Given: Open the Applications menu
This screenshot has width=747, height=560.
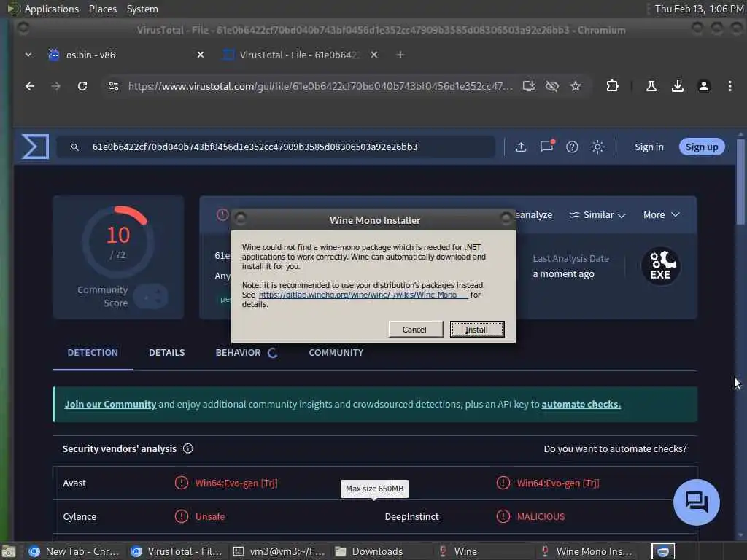Looking at the screenshot, I should pos(52,9).
